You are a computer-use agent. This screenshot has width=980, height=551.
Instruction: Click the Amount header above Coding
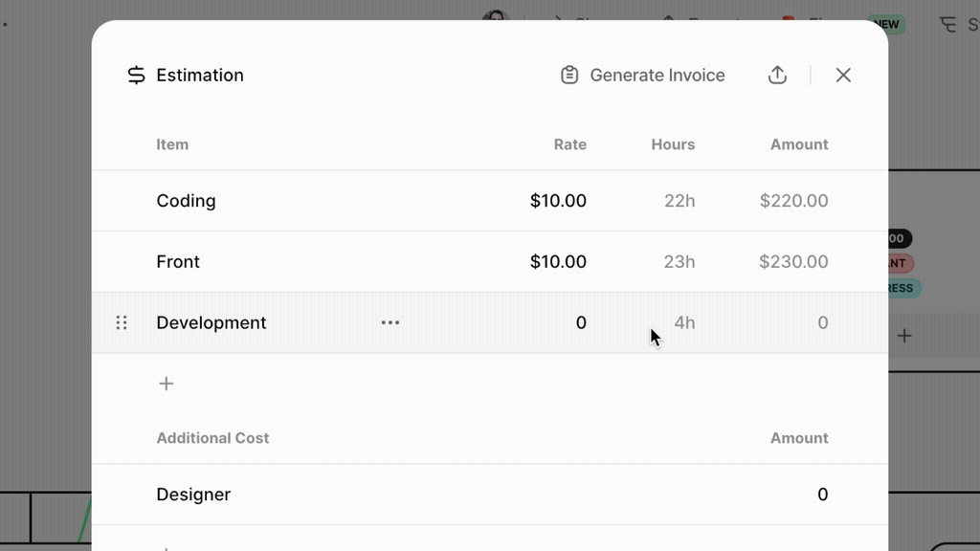(799, 144)
